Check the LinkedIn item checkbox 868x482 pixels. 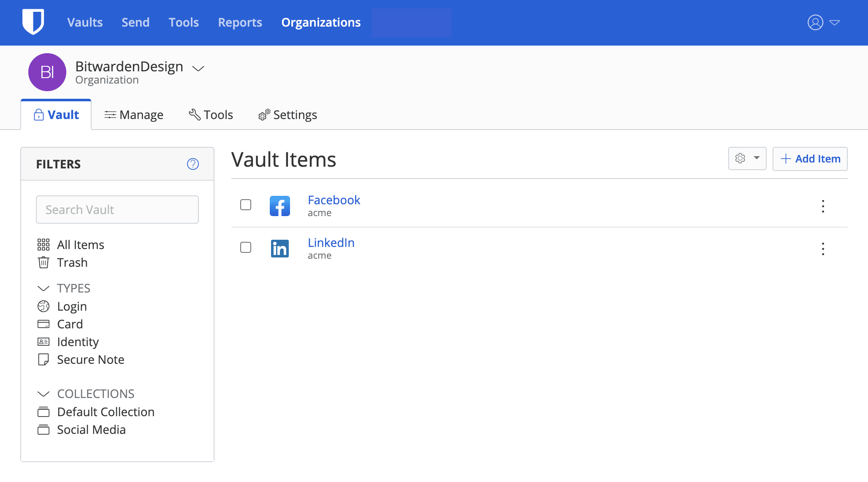(245, 247)
